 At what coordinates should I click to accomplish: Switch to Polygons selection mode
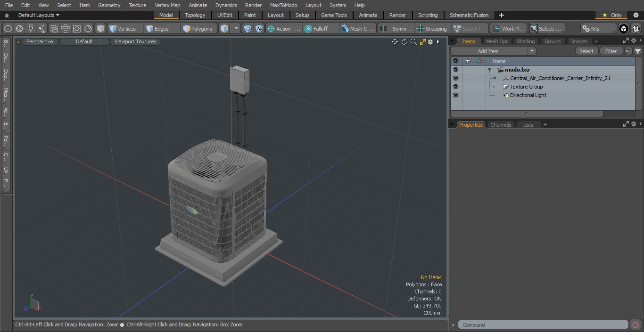pyautogui.click(x=198, y=29)
